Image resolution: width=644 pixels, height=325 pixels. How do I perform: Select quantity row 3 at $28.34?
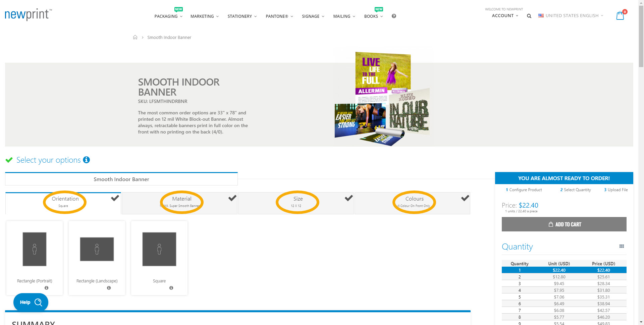[x=564, y=283]
